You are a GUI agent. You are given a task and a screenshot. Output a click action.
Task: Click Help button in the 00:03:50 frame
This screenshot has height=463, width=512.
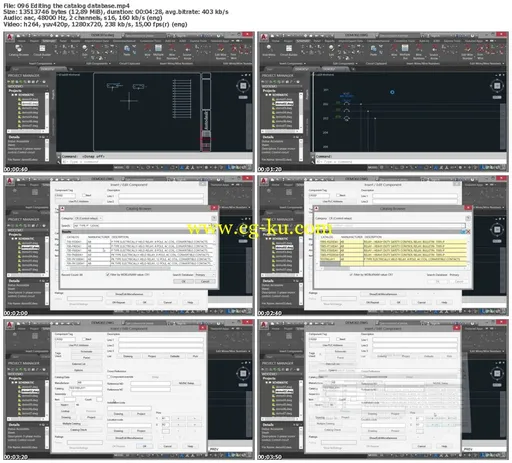tap(444, 446)
